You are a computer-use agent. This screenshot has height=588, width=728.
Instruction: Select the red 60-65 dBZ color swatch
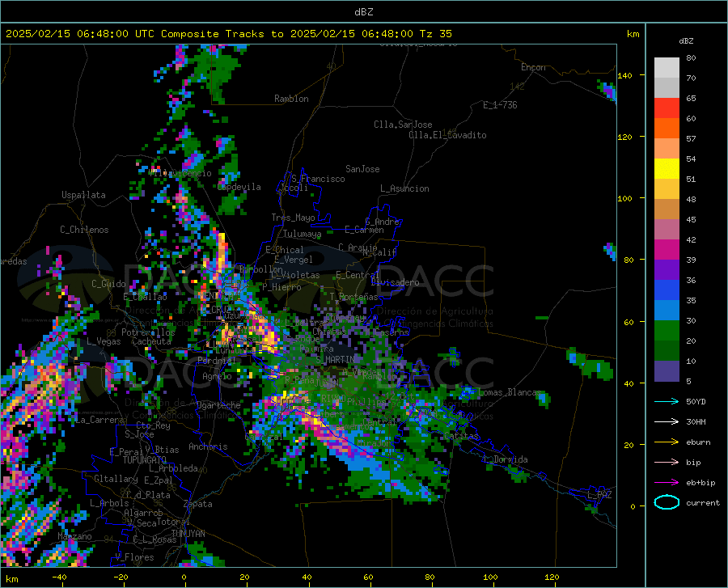coord(667,108)
